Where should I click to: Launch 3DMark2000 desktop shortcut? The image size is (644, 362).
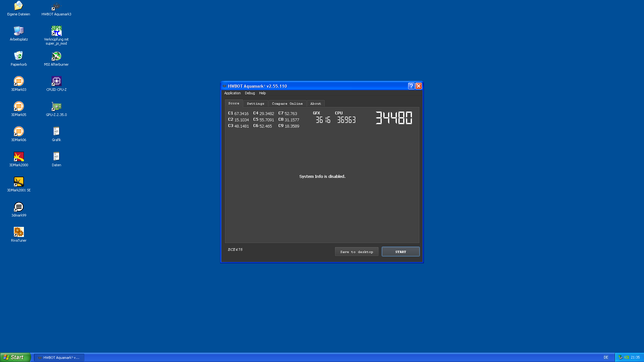pos(19,159)
